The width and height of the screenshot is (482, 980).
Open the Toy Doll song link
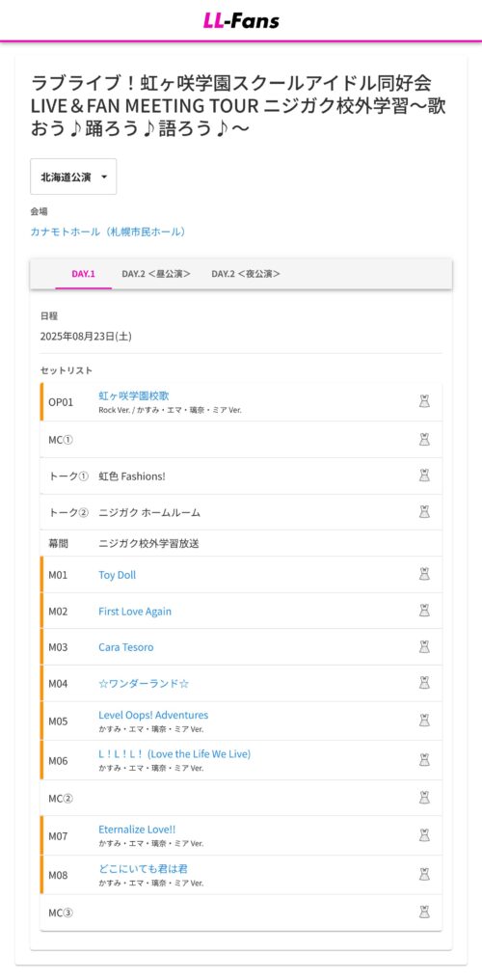(118, 575)
